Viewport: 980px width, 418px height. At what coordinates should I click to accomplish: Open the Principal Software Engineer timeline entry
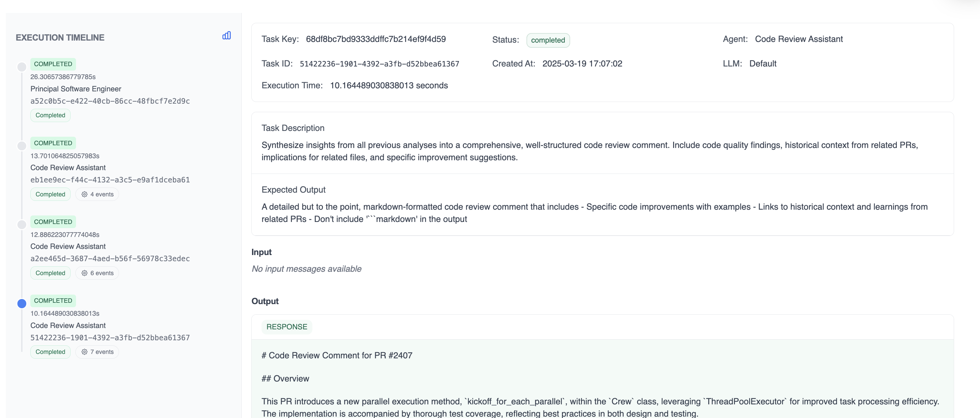point(75,89)
